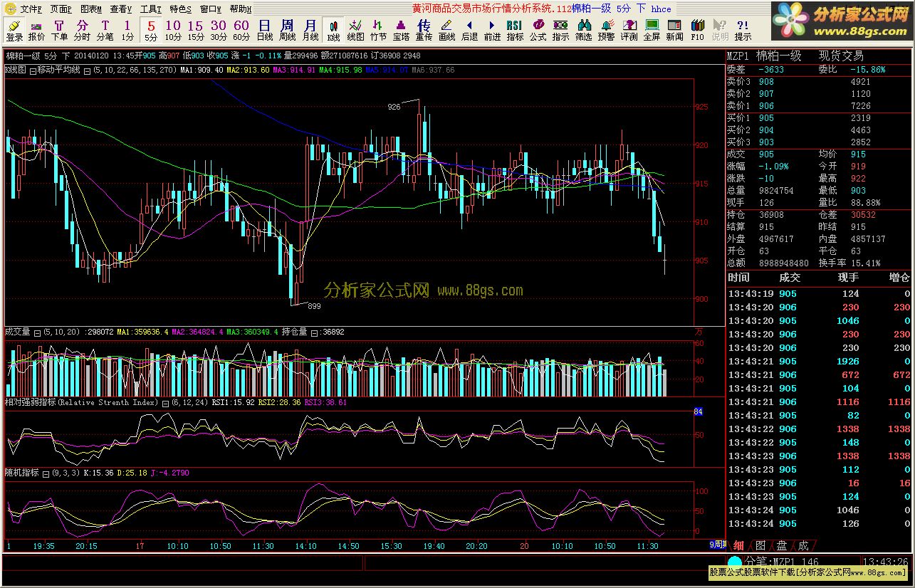This screenshot has height=588, width=915.
Task: Click the 重传 retransmit data icon
Action: coord(424,30)
